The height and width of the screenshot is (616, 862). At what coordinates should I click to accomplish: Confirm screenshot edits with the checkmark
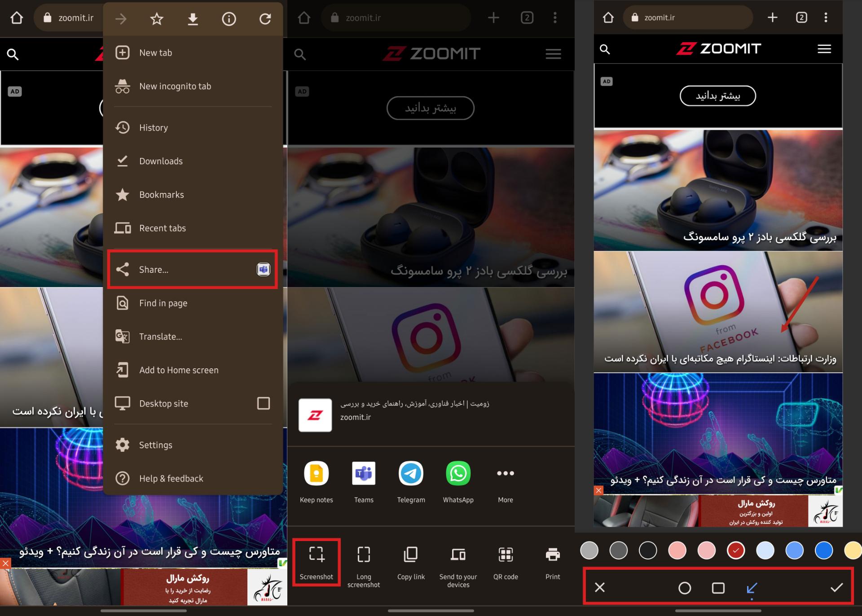[x=836, y=587]
